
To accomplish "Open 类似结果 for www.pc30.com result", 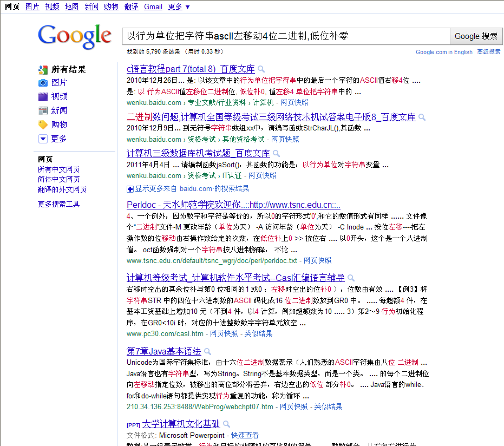I will 258,333.
